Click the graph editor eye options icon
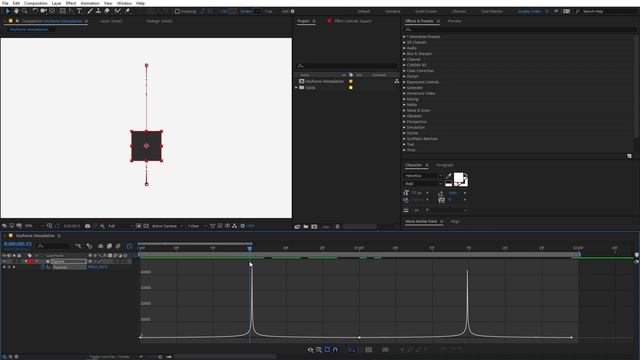The width and height of the screenshot is (640, 360). 310,349
